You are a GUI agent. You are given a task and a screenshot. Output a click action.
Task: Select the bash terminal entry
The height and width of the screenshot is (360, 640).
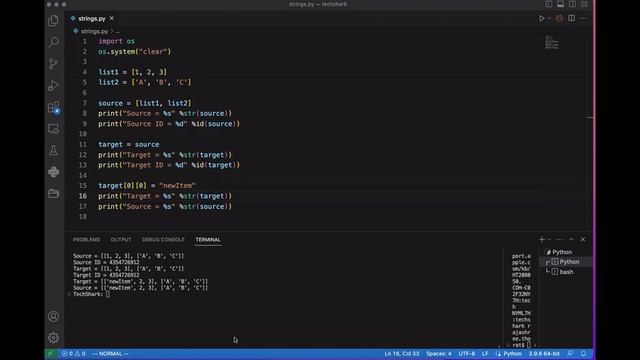[566, 272]
